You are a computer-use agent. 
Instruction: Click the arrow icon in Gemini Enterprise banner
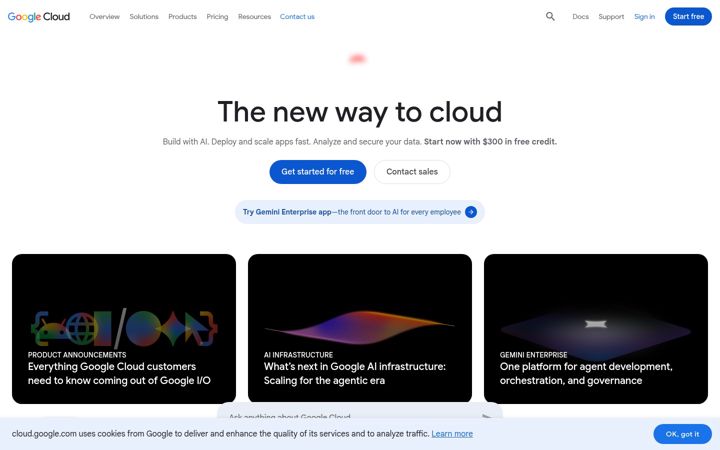point(471,212)
